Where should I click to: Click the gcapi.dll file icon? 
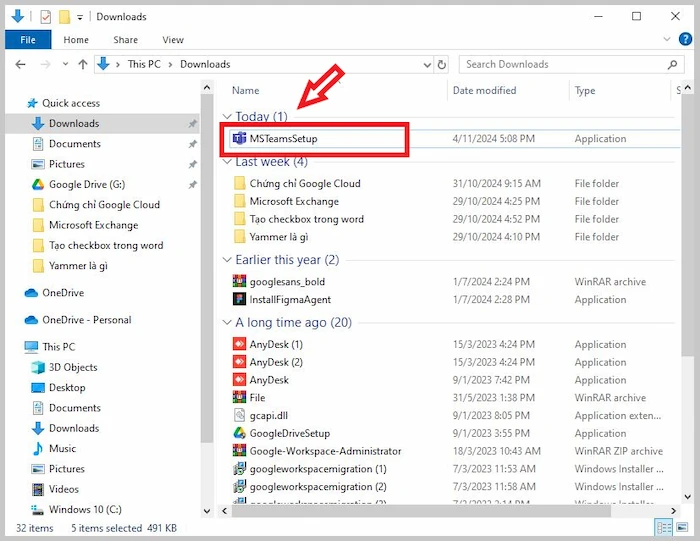[239, 415]
